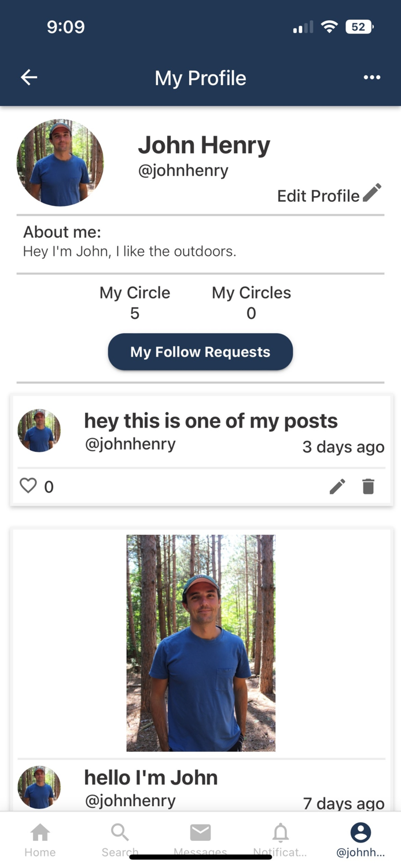The image size is (401, 868).
Task: Tap the avatar on the first post
Action: click(x=39, y=431)
